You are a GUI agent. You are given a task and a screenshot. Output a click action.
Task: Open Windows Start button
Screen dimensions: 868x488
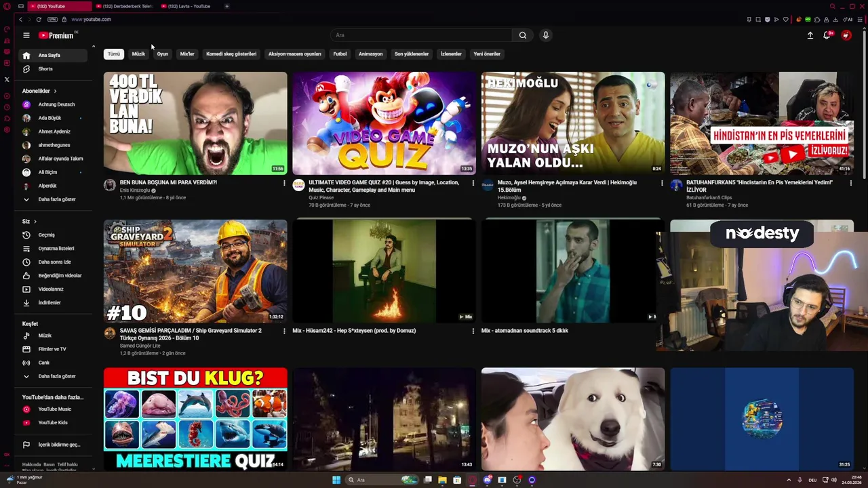click(x=336, y=480)
